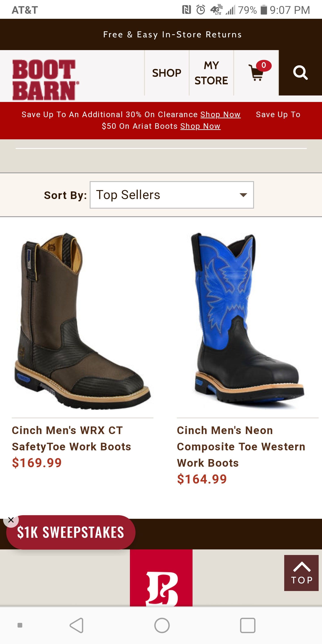The image size is (322, 644).
Task: Click the Sort By dropdown arrow
Action: tap(243, 195)
